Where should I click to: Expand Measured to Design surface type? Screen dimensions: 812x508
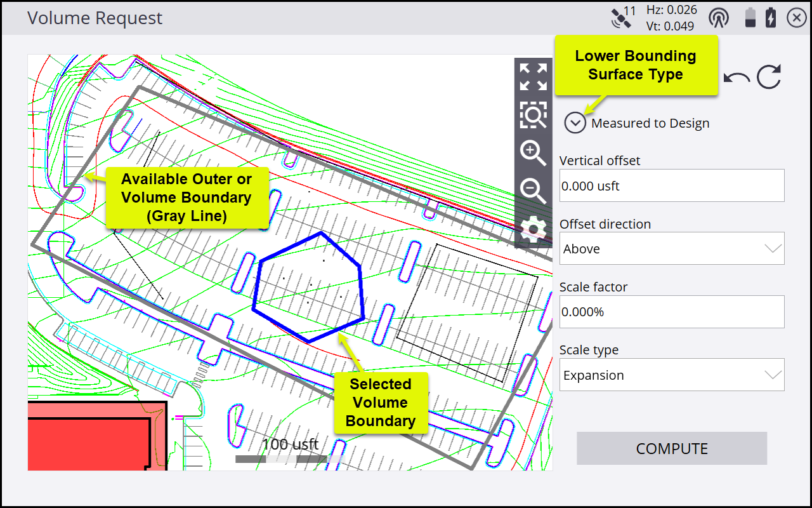coord(575,123)
